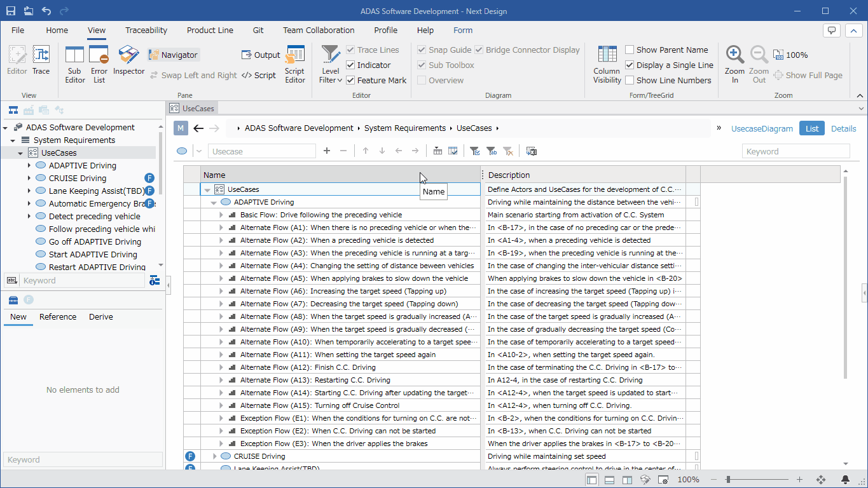Click the Undo arrow in title bar
868x488 pixels.
click(x=46, y=11)
